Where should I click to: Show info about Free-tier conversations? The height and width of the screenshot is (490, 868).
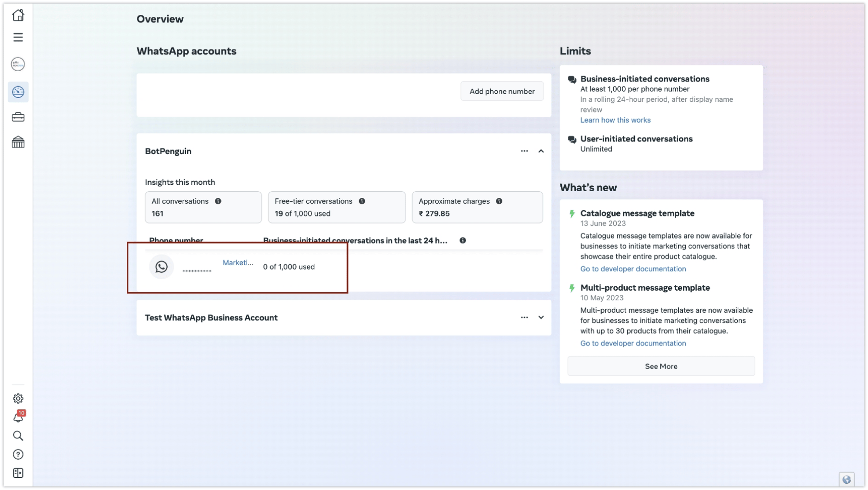362,201
